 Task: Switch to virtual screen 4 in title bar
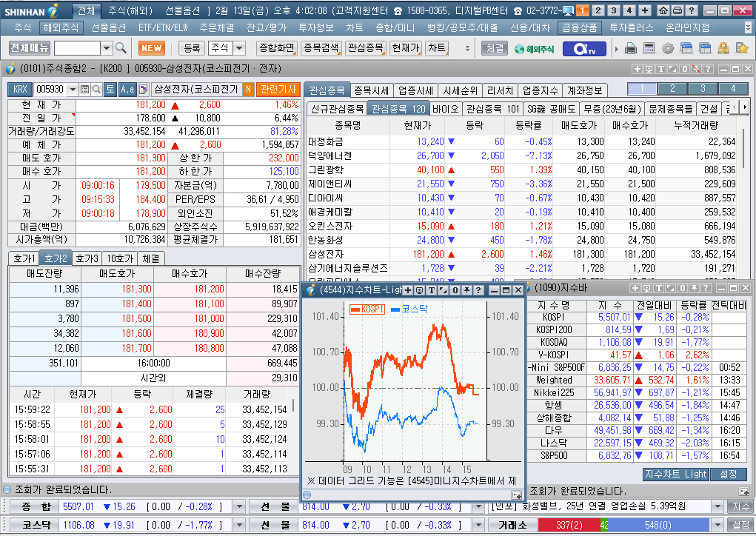pos(629,10)
